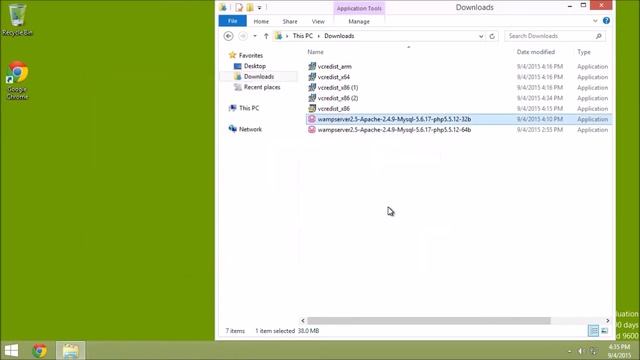Go up one folder level
This screenshot has width=640, height=360.
coord(266,36)
